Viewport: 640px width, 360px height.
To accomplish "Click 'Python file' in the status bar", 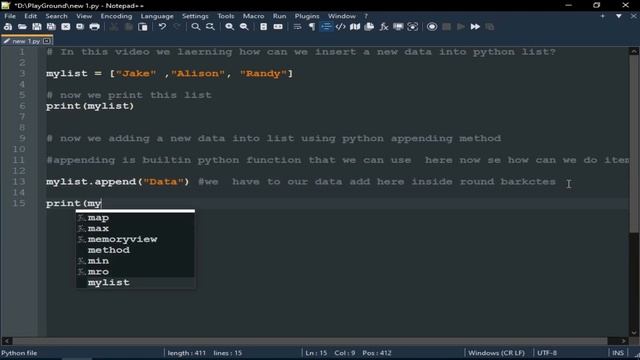I will pos(19,353).
